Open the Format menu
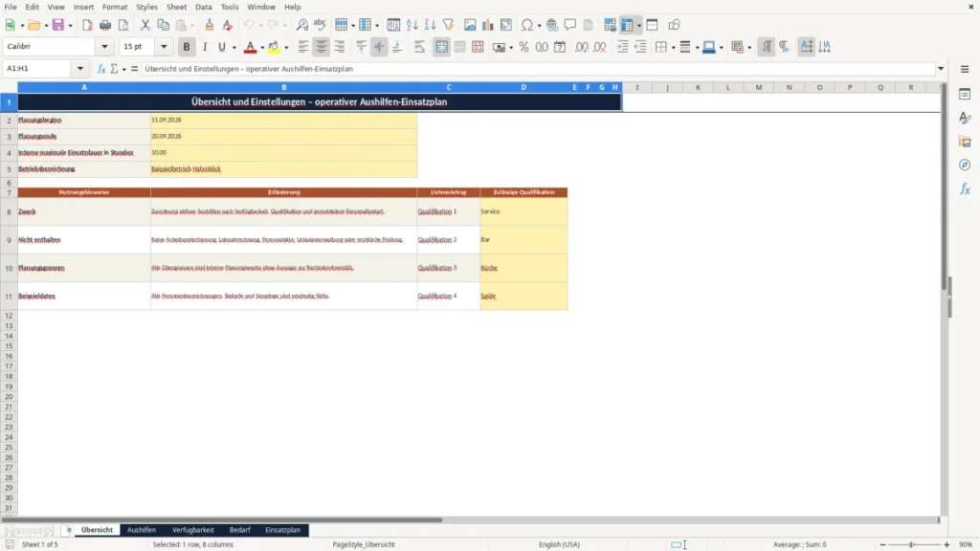 coord(115,7)
